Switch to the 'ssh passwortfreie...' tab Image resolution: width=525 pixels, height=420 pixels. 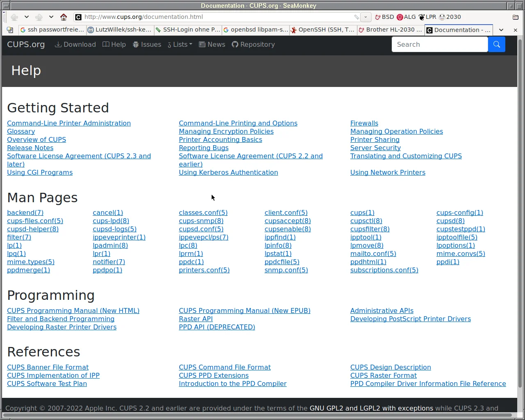click(x=52, y=30)
